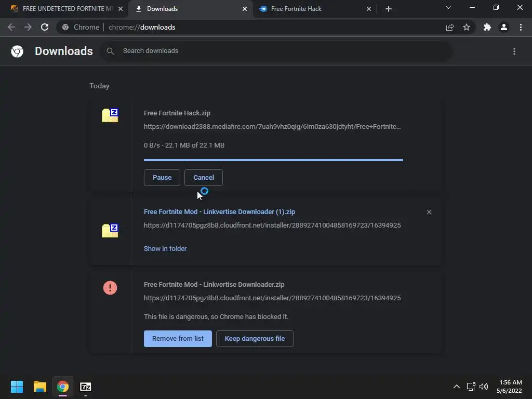Image resolution: width=532 pixels, height=399 pixels.
Task: Click the Free Fortnite Hack.zip file icon
Action: [x=110, y=115]
